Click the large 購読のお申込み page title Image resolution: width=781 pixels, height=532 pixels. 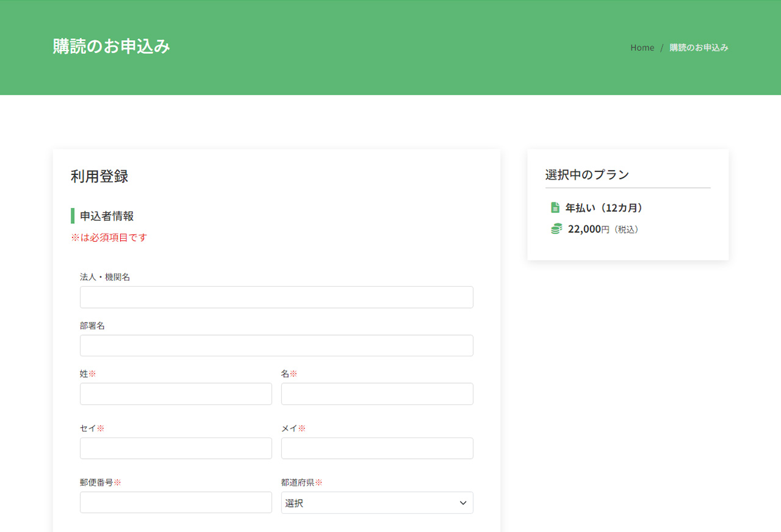point(111,46)
